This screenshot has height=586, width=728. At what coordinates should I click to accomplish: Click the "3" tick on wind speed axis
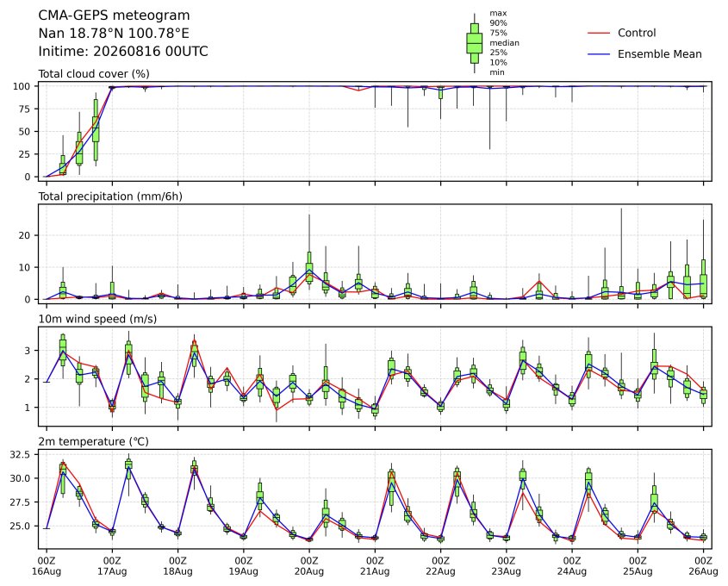click(28, 351)
